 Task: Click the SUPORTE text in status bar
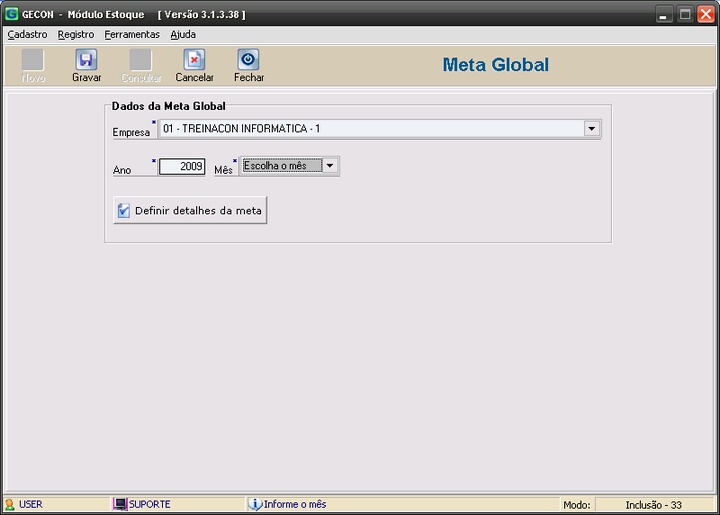click(x=150, y=504)
